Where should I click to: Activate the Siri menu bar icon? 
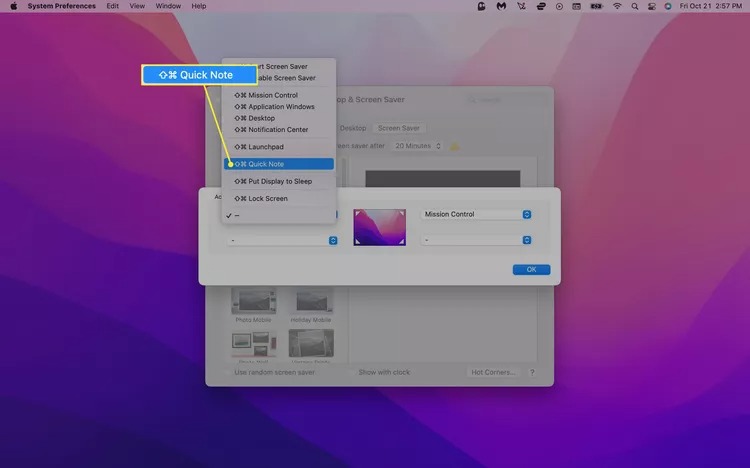(x=668, y=6)
